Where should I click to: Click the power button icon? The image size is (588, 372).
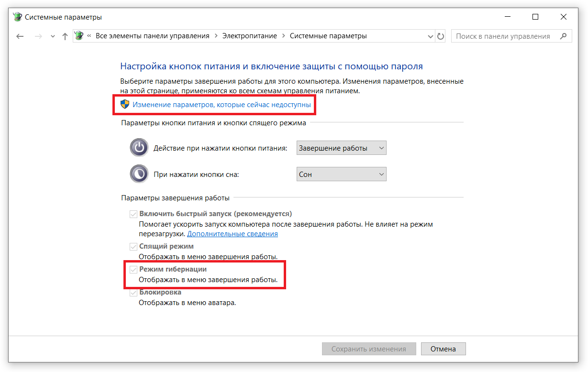pyautogui.click(x=139, y=148)
